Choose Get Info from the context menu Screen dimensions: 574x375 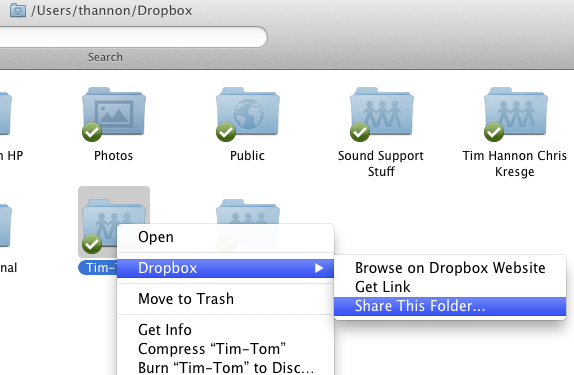[226, 330]
